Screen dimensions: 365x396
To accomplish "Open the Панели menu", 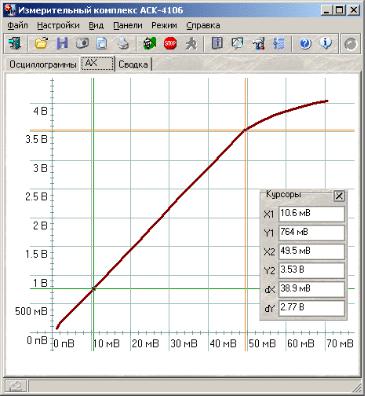I will (128, 25).
